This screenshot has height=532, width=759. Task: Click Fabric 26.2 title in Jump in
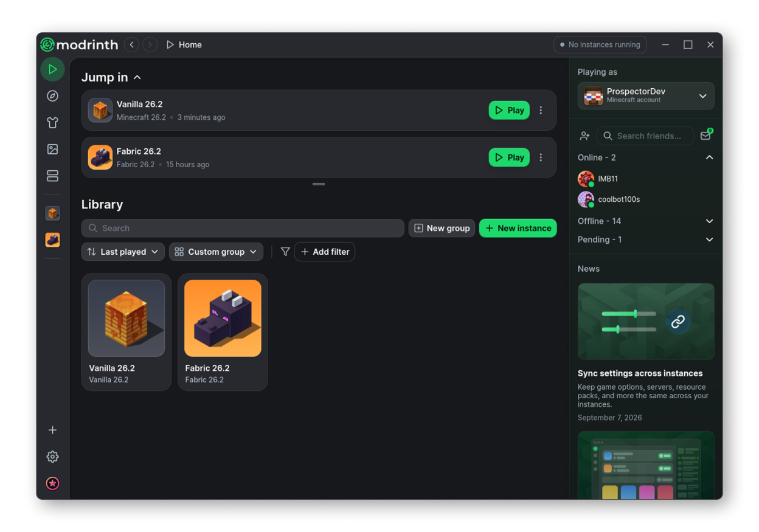click(x=139, y=151)
